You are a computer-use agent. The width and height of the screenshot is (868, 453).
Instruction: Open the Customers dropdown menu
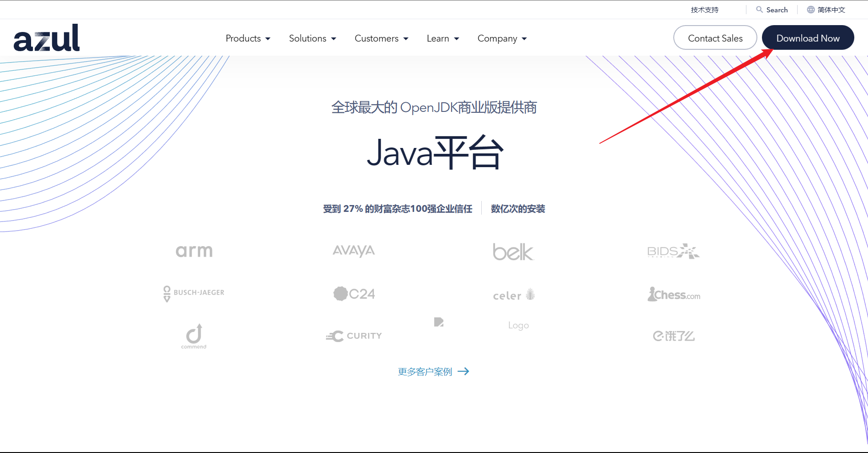tap(381, 38)
